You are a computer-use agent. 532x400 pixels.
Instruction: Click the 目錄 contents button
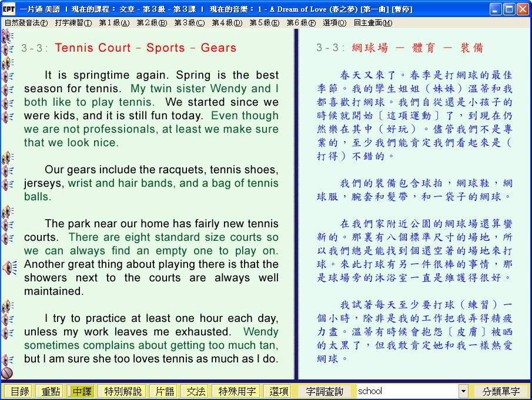coord(19,391)
